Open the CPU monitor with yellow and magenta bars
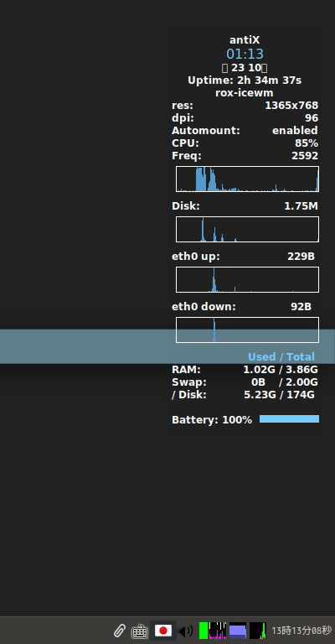Screen dimensions: 335x644 (x=218, y=631)
